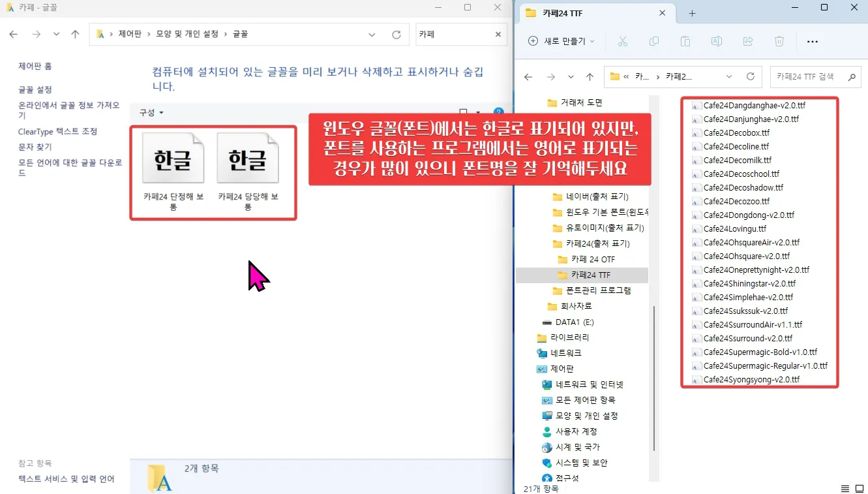The width and height of the screenshot is (868, 494).
Task: Click the Paste icon in File Explorer toolbar
Action: coord(685,41)
